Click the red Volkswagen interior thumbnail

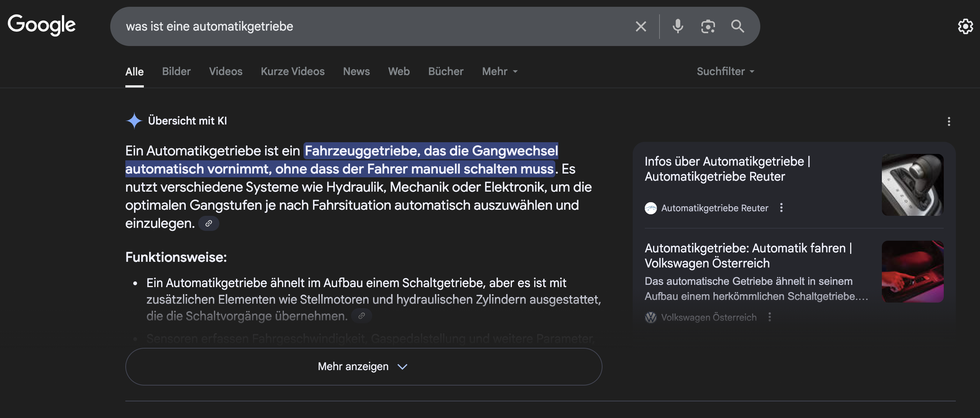[x=913, y=271]
